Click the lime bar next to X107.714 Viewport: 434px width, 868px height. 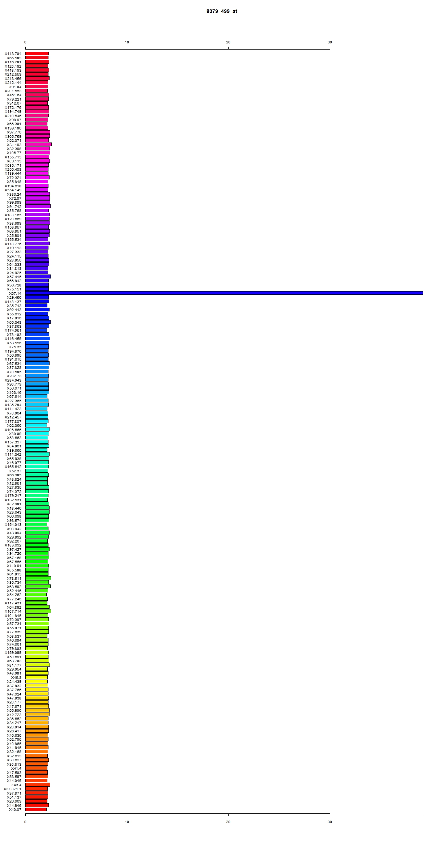pyautogui.click(x=38, y=611)
